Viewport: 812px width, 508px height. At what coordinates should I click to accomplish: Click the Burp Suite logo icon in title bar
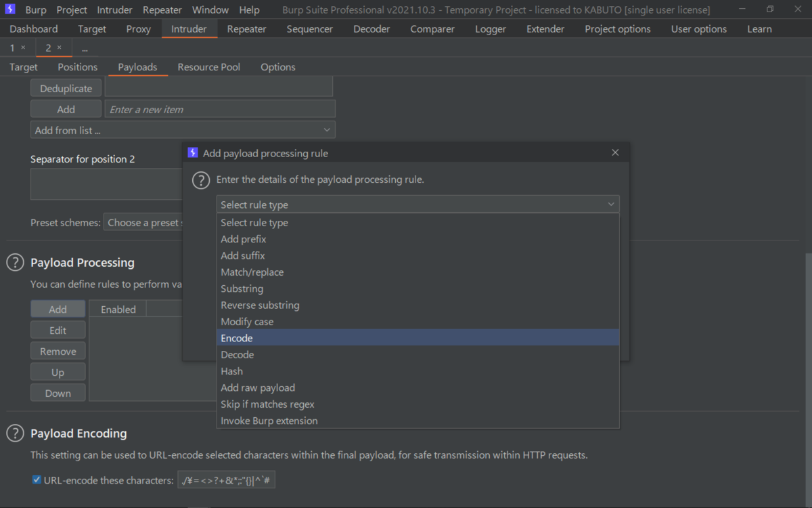click(x=10, y=9)
